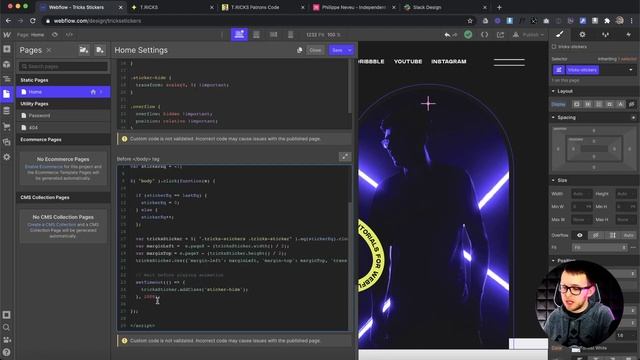Click the Height input field

coord(626,193)
